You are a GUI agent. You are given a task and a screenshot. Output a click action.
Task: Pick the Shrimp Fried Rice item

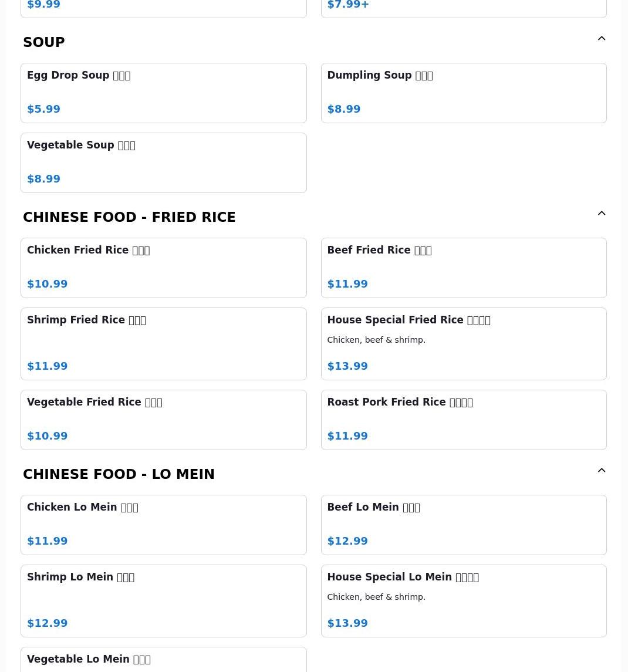[163, 343]
